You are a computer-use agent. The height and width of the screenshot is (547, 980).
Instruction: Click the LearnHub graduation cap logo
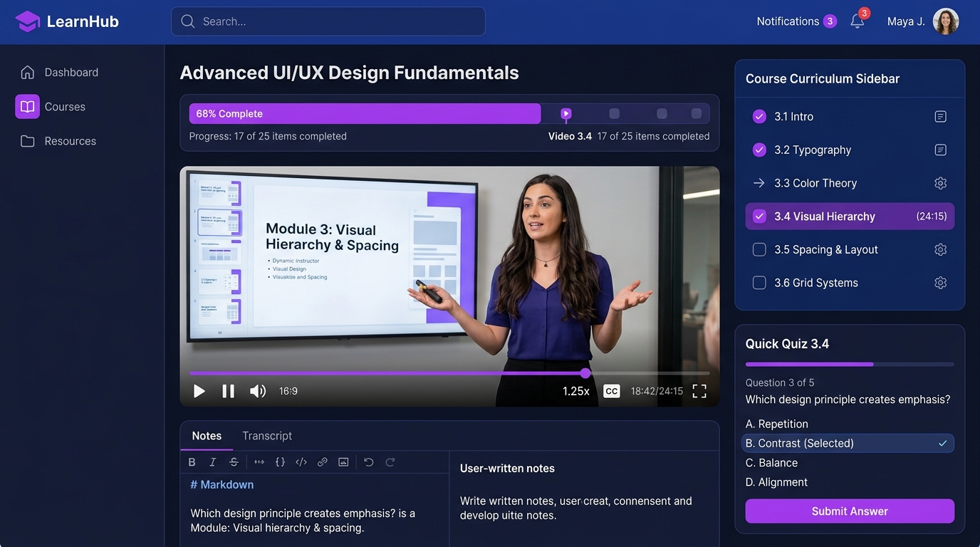coord(28,21)
